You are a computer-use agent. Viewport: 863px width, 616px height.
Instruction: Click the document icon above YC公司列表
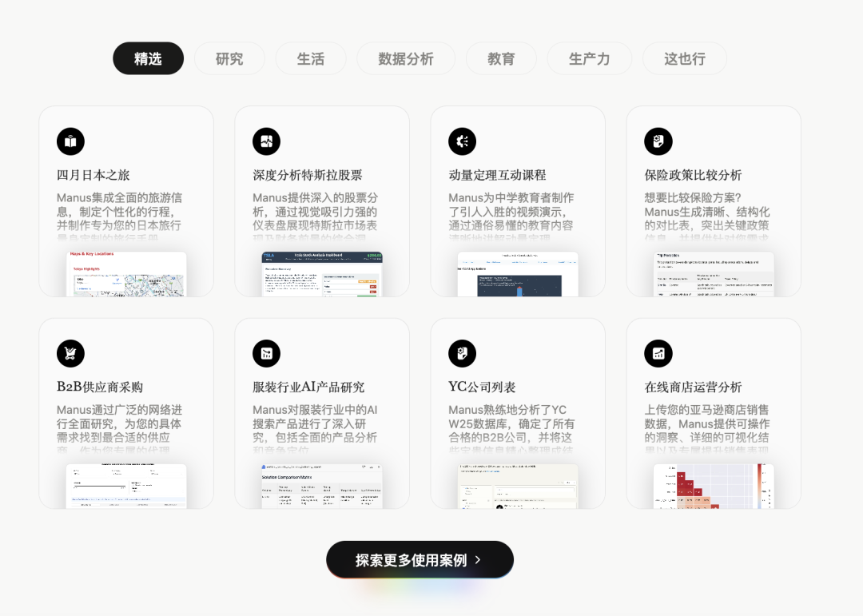463,353
